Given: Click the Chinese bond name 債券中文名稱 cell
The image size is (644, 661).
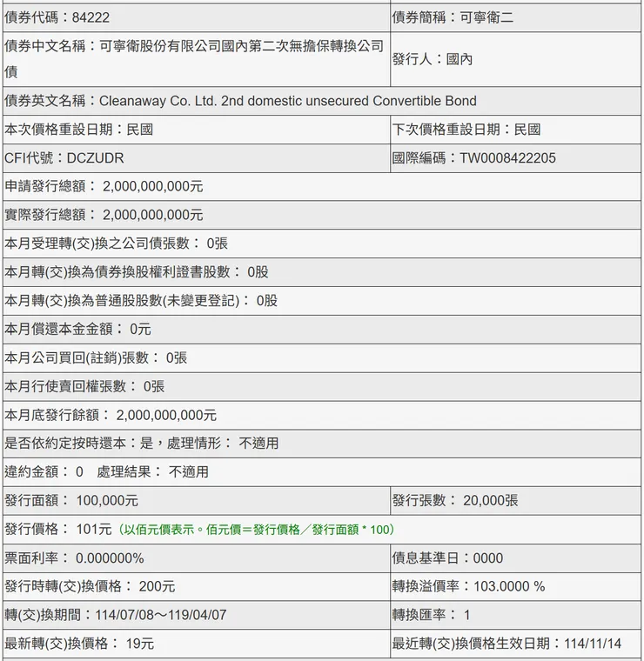Looking at the screenshot, I should click(x=197, y=59).
